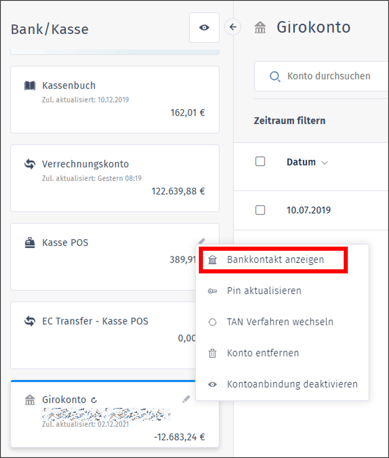Sort by Datum column chevron
The width and height of the screenshot is (389, 458).
point(324,163)
